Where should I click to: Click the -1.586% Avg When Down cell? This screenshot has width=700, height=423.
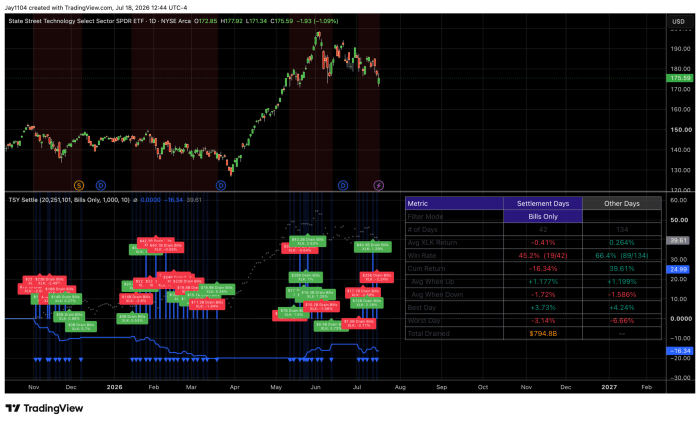(622, 294)
